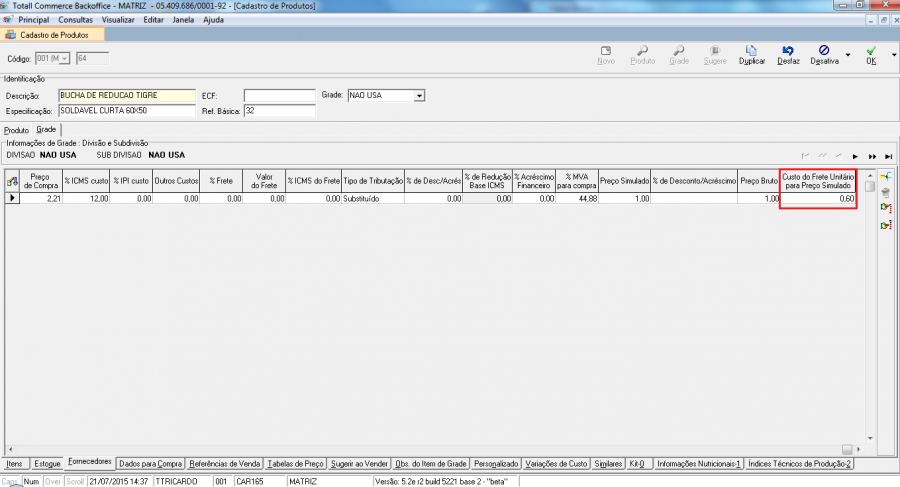Jump to last grade record arrow
The height and width of the screenshot is (487, 900).
point(887,157)
